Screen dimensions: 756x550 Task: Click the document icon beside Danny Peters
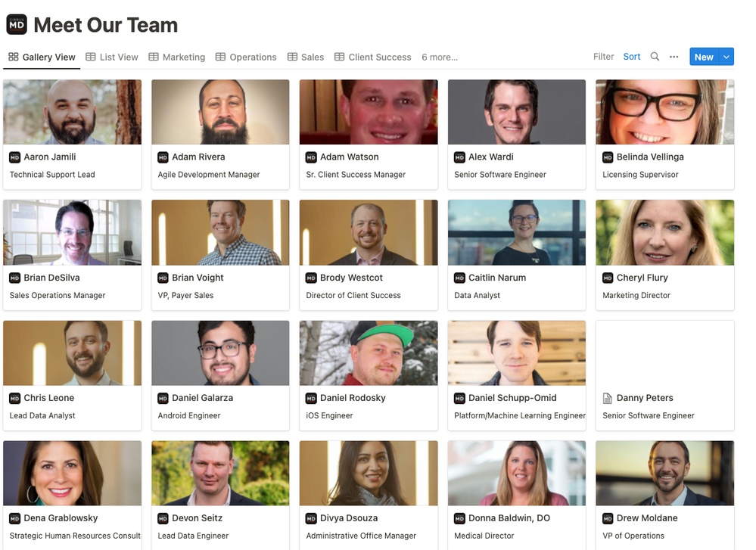(x=608, y=398)
